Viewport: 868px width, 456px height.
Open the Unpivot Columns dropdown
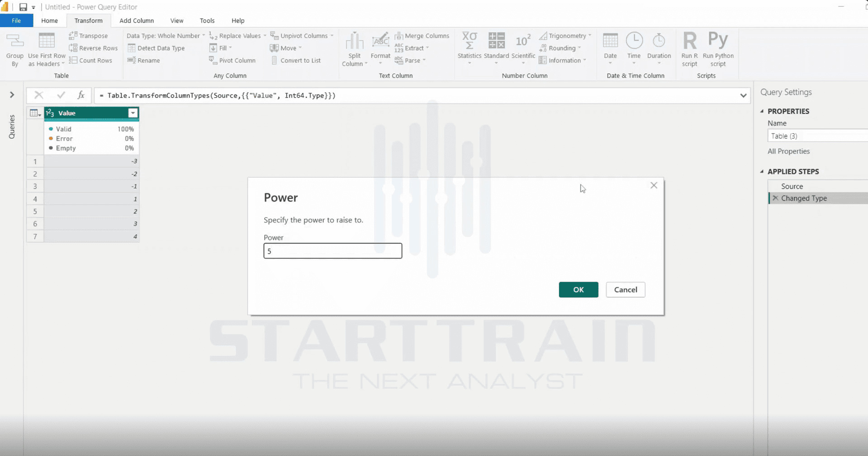coord(302,36)
